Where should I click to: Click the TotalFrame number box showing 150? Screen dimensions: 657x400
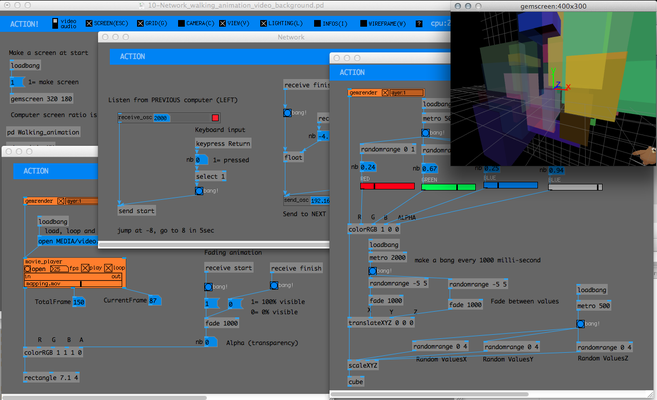pyautogui.click(x=78, y=301)
